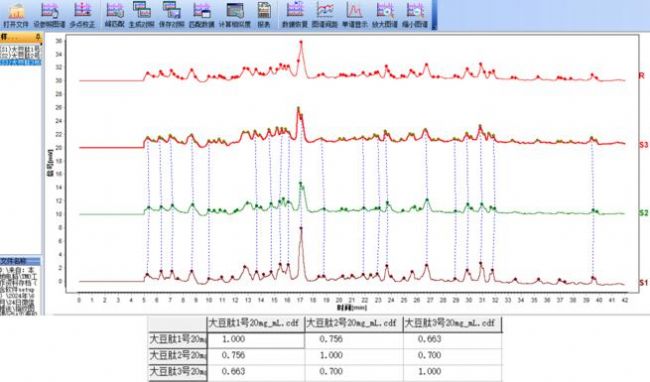Zoom in with 放大图谱 icon
Viewport: 650px width, 382px height.
click(x=385, y=15)
